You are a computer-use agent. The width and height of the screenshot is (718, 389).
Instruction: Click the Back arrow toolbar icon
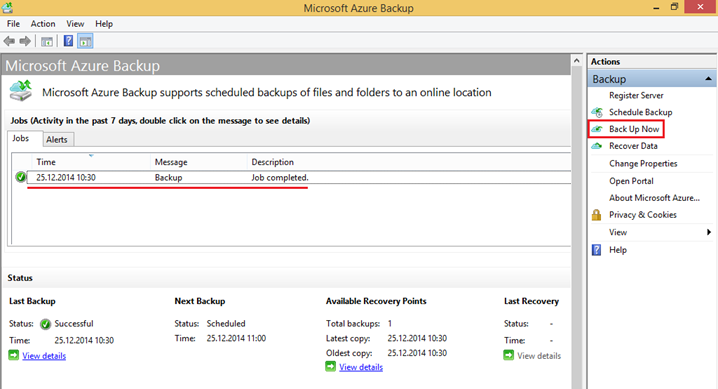click(9, 41)
